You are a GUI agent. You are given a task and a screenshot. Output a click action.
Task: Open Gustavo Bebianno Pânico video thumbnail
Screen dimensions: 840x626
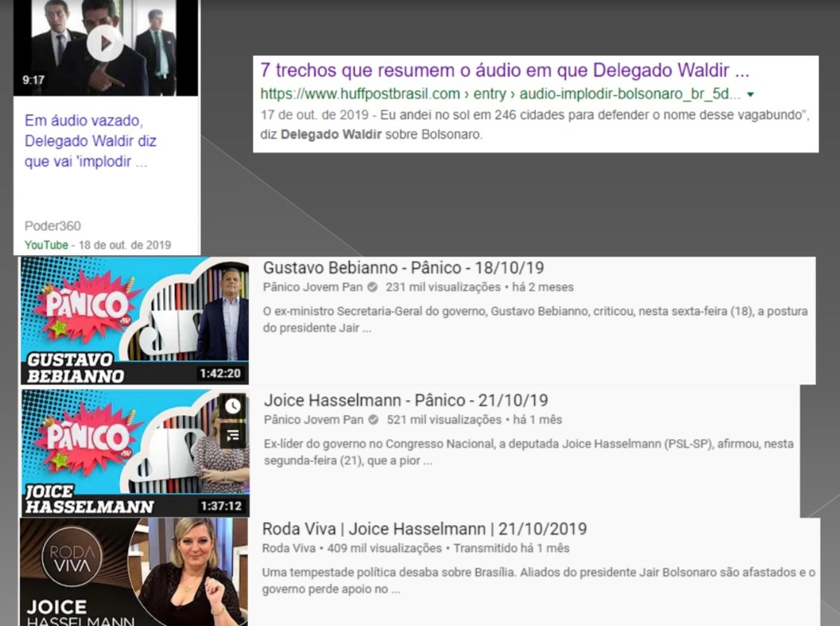135,321
